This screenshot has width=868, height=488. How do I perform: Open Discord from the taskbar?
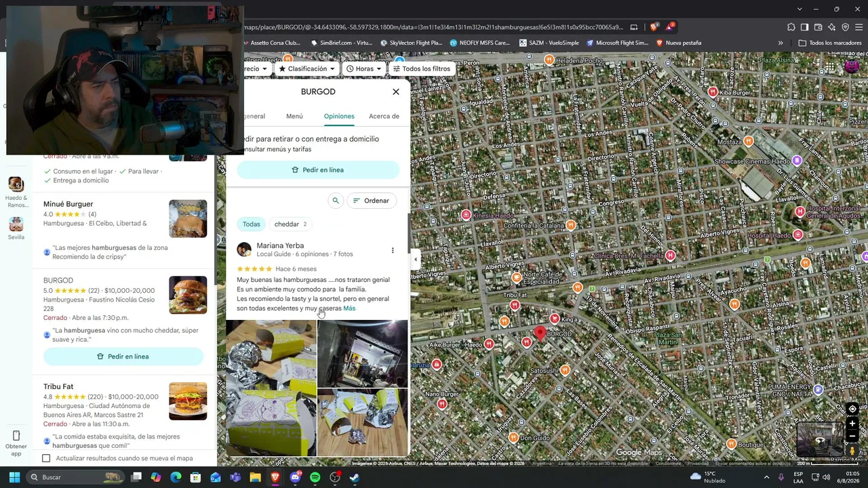(x=296, y=477)
